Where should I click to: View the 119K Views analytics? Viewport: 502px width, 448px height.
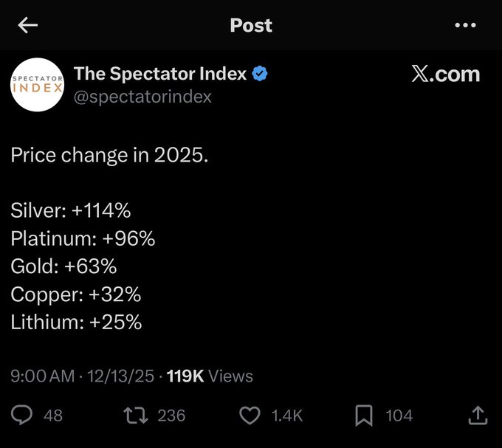point(210,376)
